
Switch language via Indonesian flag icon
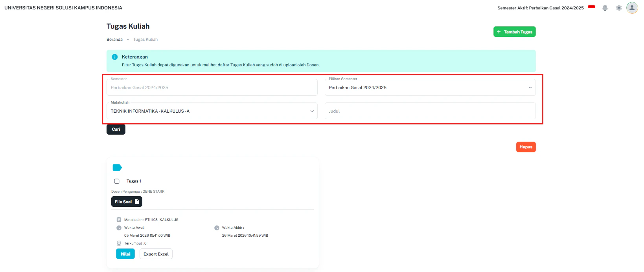pos(592,7)
